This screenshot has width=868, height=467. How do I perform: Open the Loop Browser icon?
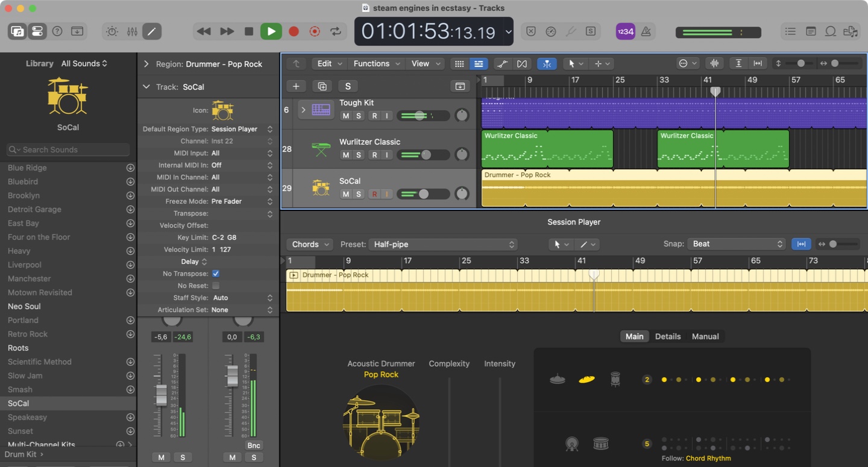click(831, 31)
